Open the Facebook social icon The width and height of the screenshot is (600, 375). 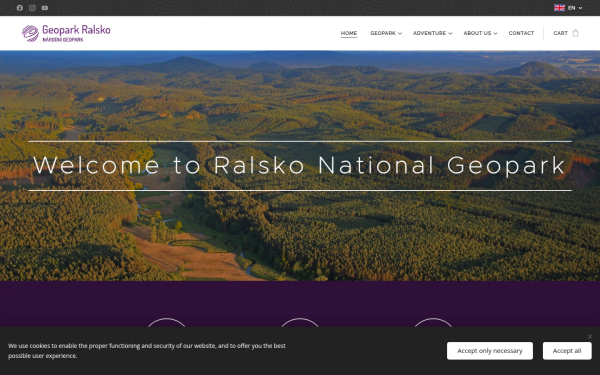click(20, 8)
